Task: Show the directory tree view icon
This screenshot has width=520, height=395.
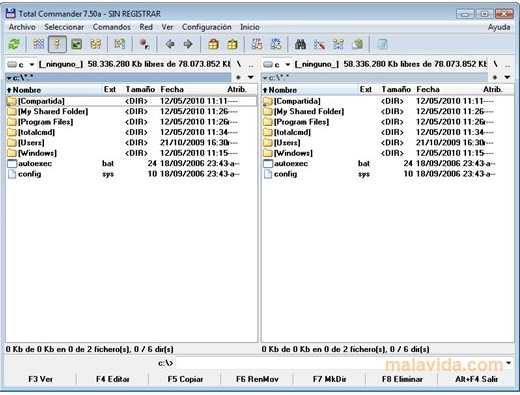Action: click(x=96, y=44)
